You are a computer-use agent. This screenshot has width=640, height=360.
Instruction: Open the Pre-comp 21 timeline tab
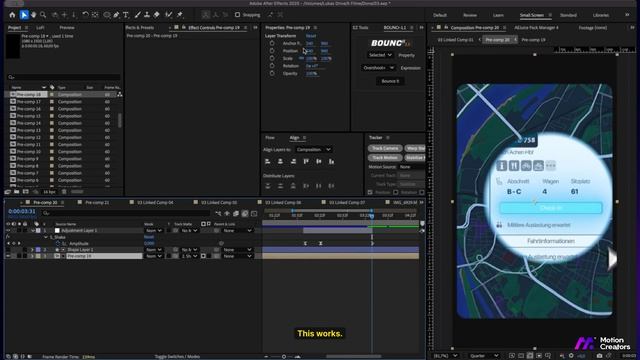(x=97, y=202)
